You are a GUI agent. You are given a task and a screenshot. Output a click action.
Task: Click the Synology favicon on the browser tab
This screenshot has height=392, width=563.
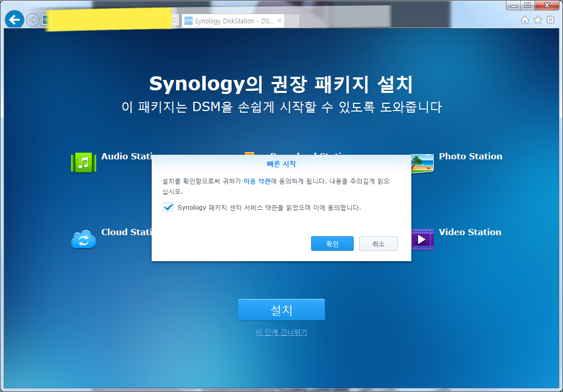[x=188, y=21]
